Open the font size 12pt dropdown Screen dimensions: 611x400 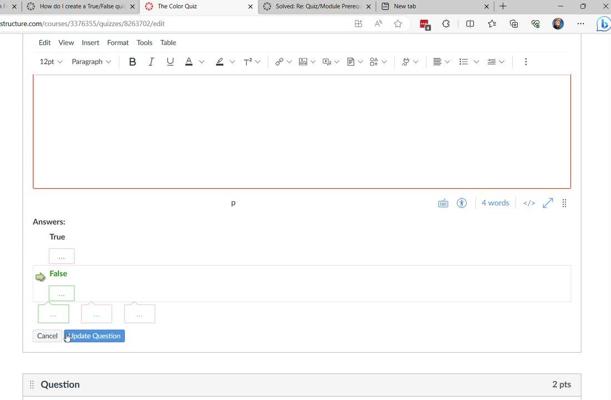(51, 62)
